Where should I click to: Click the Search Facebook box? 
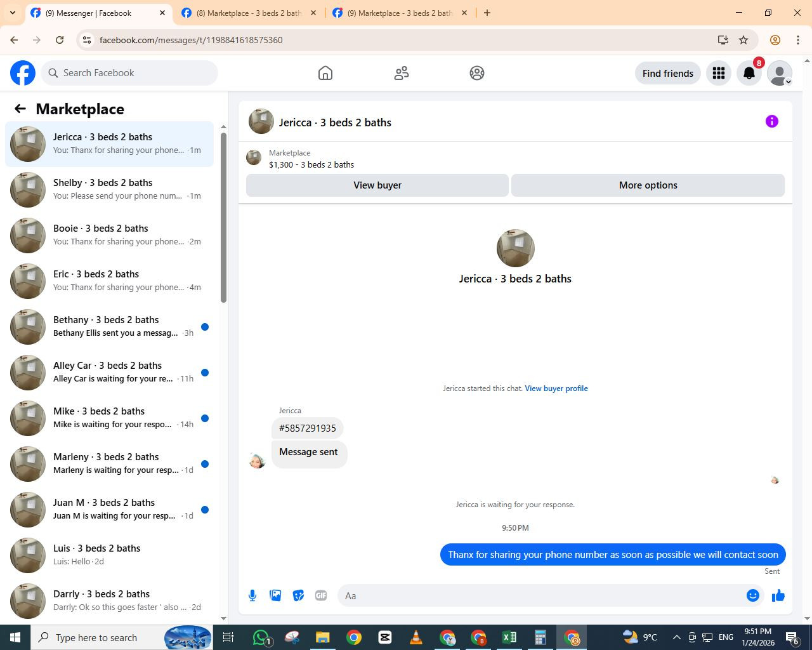[x=129, y=73]
